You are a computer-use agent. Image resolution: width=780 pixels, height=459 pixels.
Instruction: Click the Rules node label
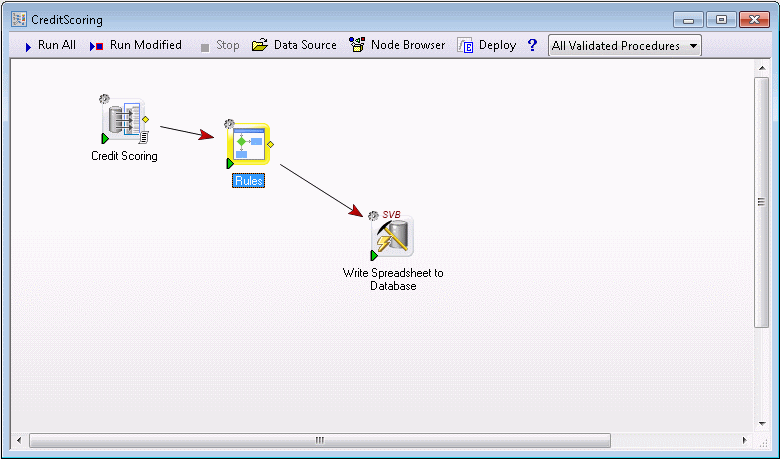248,181
